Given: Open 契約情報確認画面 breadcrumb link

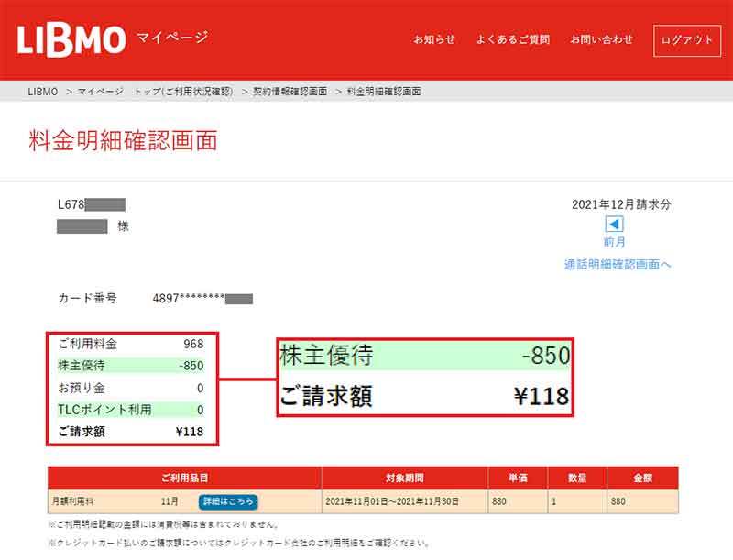Looking at the screenshot, I should click(290, 91).
